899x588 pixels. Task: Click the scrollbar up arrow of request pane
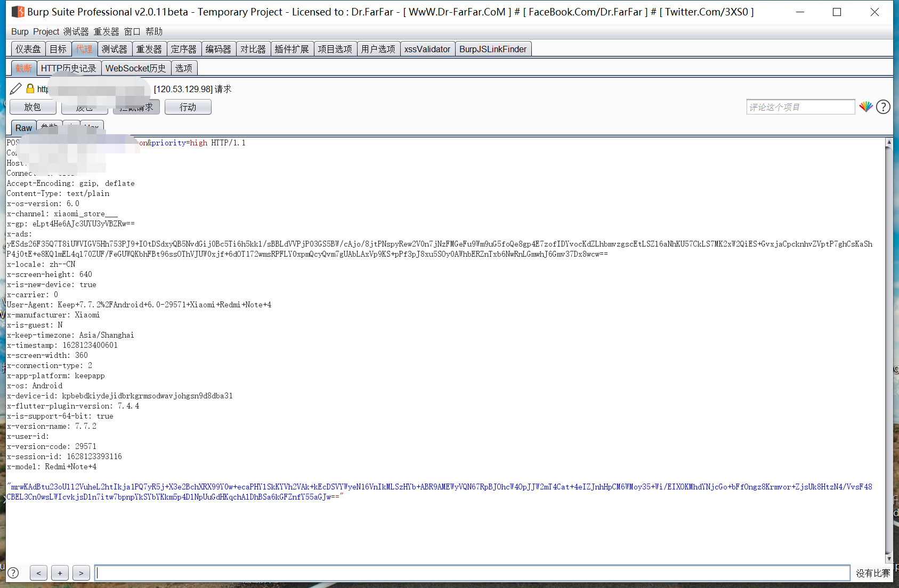[889, 142]
